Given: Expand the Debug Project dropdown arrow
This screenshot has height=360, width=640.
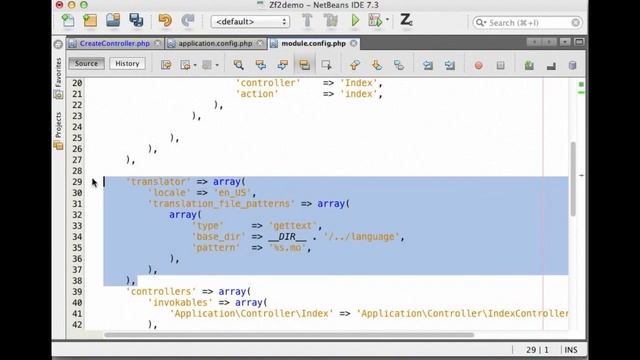Looking at the screenshot, I should click(x=387, y=20).
